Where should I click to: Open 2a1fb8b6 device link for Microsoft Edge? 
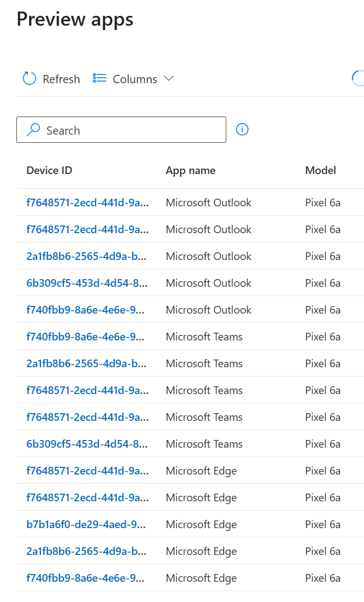click(86, 551)
